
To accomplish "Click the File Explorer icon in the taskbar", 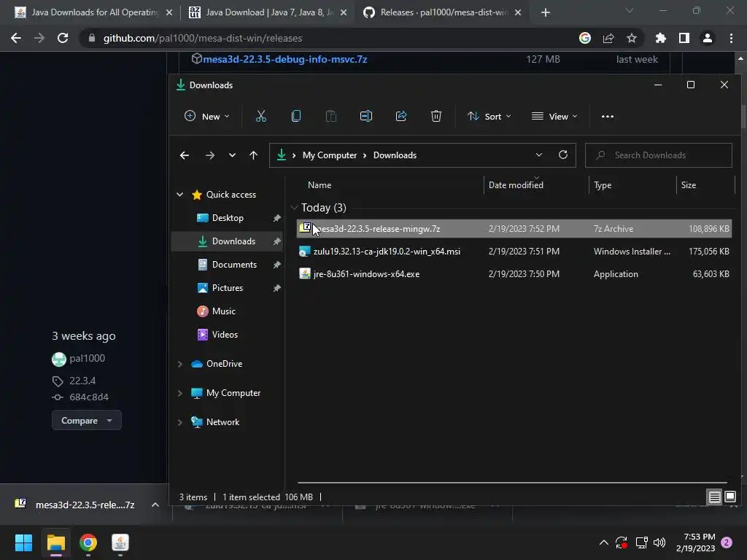I will point(55,542).
